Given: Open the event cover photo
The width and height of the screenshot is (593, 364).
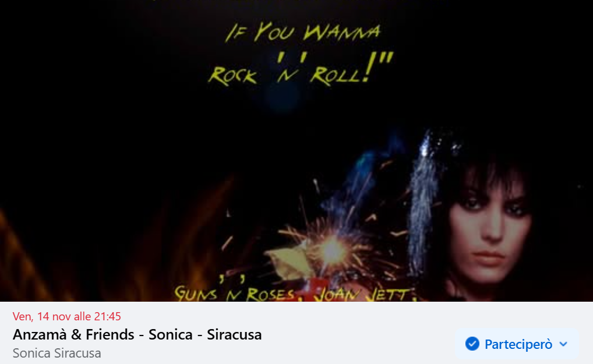Looking at the screenshot, I should click(296, 151).
